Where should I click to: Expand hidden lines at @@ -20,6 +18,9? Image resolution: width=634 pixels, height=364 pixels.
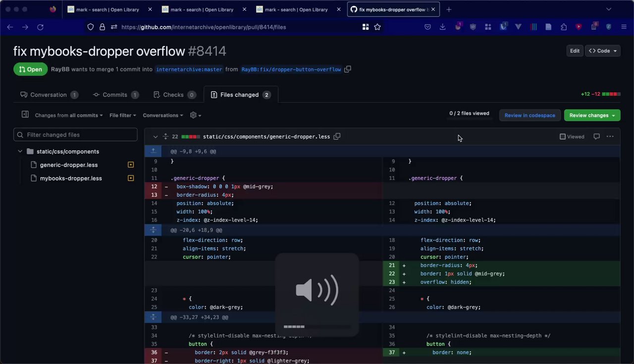[x=153, y=230]
